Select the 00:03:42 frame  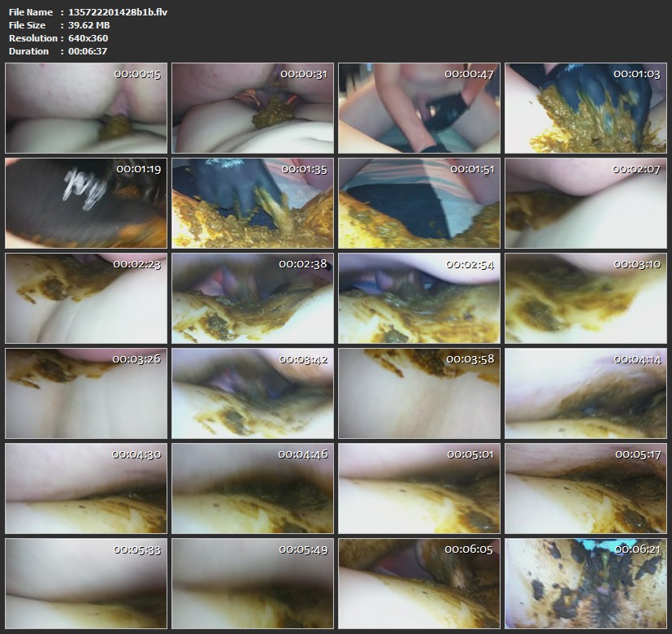[x=252, y=393]
